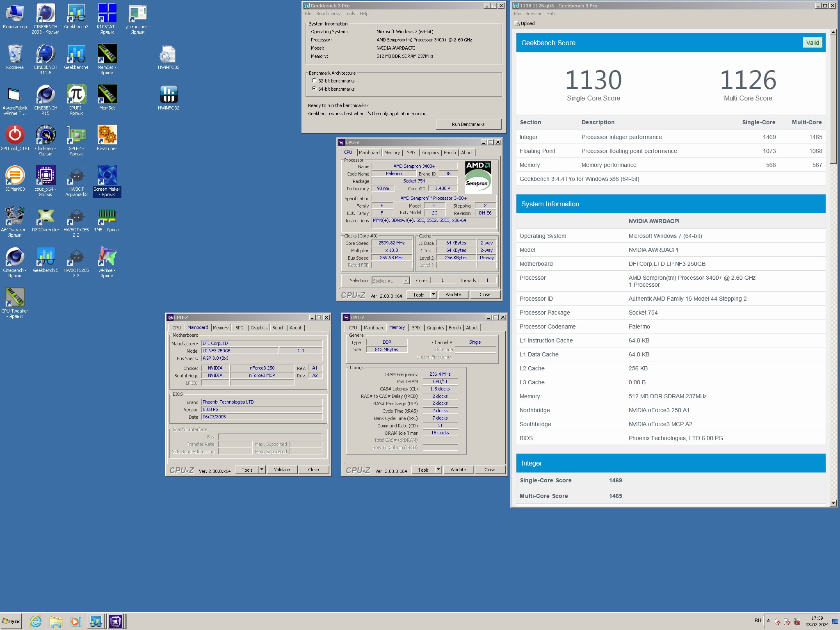Open the HWBOTx265 2.3 desktop icon
840x630 pixels.
(76, 262)
